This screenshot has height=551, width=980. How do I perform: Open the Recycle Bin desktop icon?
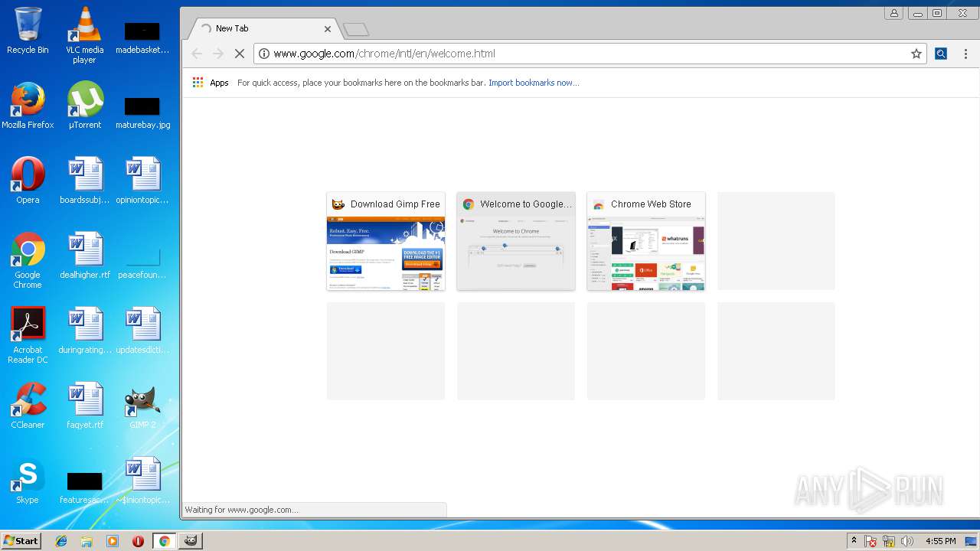pos(28,31)
